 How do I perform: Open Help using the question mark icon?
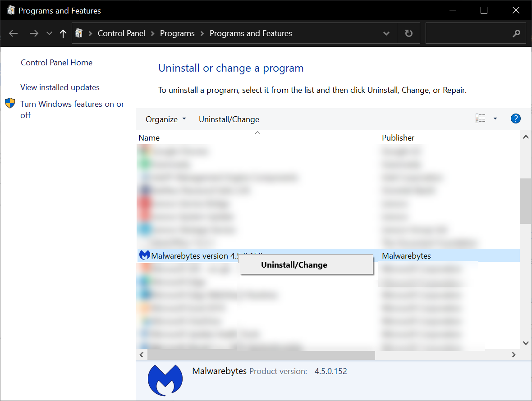click(515, 118)
